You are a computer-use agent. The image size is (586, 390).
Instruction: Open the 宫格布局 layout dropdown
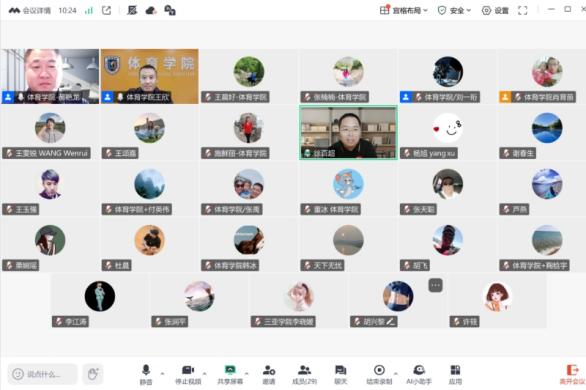click(x=404, y=10)
